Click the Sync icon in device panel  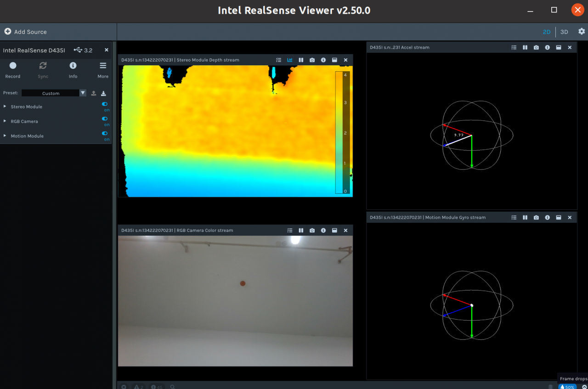pos(43,66)
